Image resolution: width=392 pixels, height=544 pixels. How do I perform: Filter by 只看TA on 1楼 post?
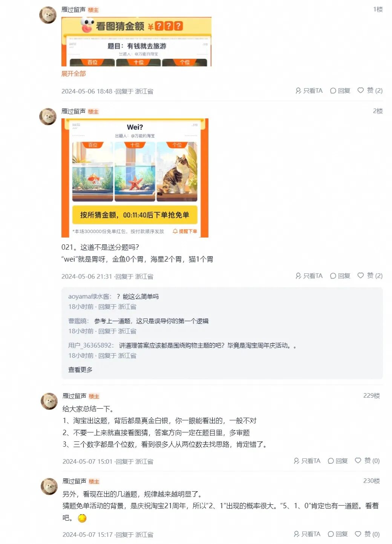click(309, 90)
